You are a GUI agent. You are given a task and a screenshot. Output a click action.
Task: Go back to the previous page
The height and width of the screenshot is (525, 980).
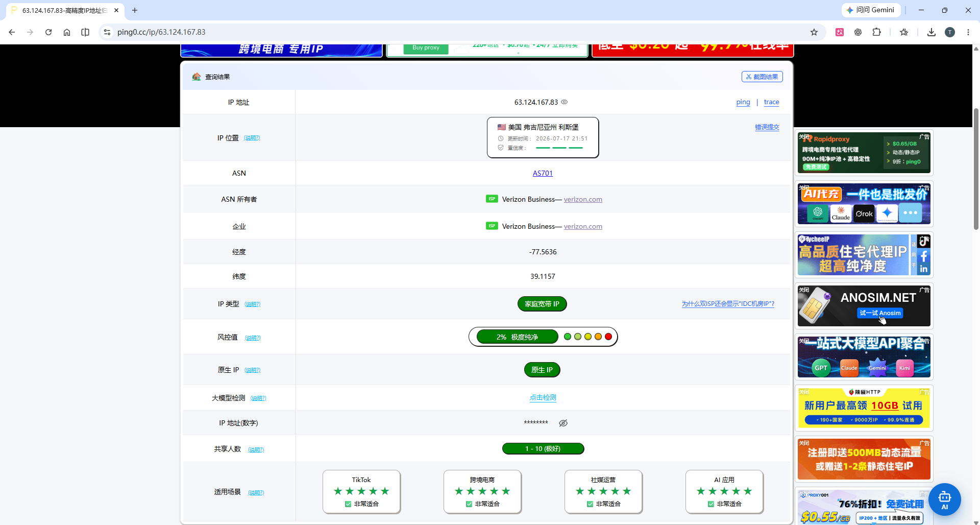tap(12, 32)
